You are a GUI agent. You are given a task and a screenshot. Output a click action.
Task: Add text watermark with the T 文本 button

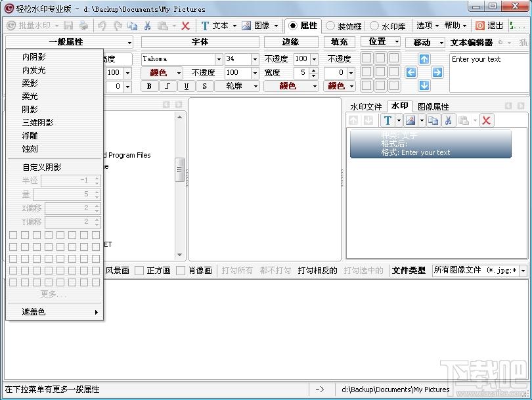pos(215,26)
